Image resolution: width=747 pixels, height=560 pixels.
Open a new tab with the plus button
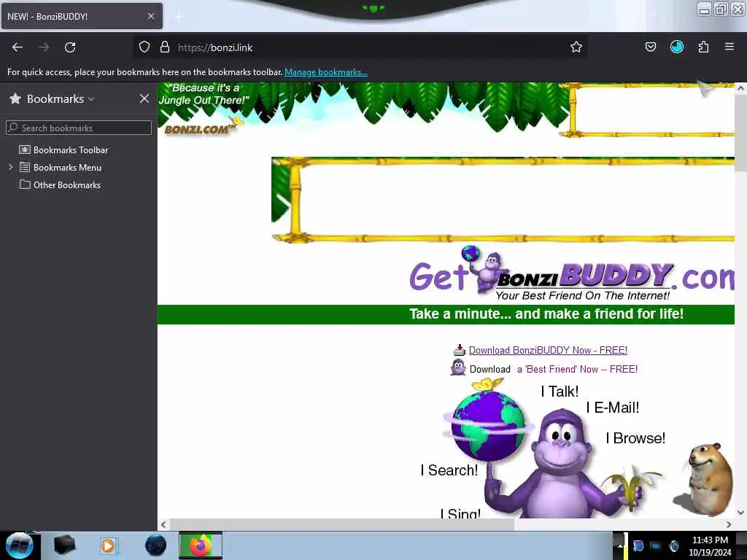(x=178, y=17)
